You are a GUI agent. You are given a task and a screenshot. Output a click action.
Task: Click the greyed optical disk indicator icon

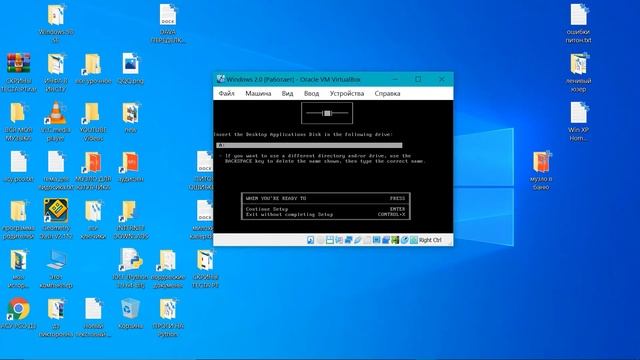pyautogui.click(x=320, y=240)
